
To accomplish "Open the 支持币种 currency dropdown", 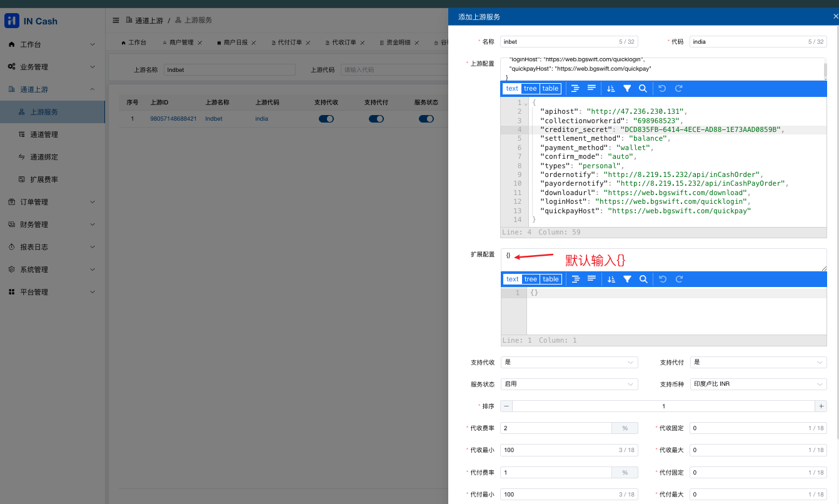I will (758, 384).
